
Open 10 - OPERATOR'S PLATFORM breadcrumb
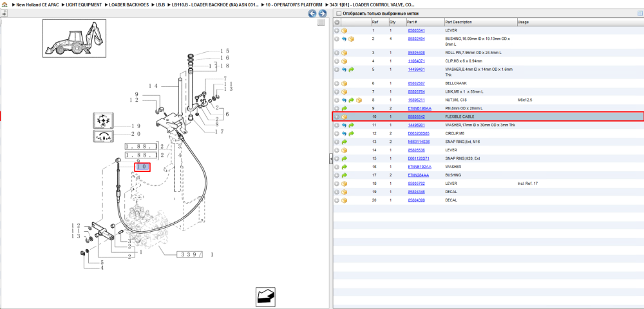click(x=294, y=5)
